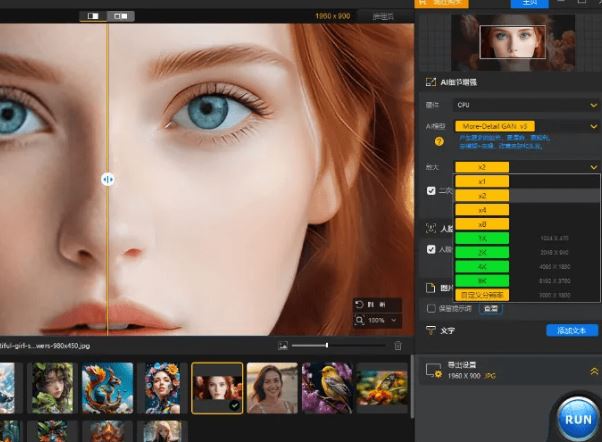Click the small thumbnail size image icon
The height and width of the screenshot is (442, 602).
pos(283,345)
